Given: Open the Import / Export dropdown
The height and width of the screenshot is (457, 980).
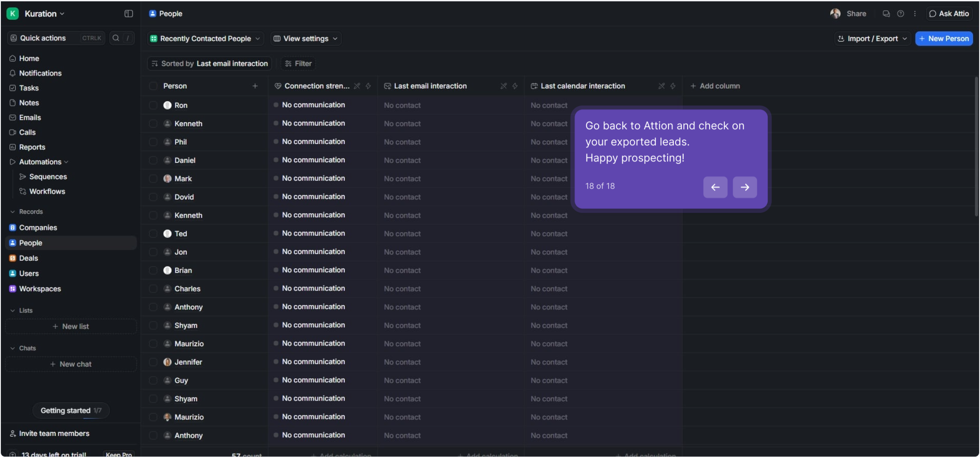Looking at the screenshot, I should point(872,38).
